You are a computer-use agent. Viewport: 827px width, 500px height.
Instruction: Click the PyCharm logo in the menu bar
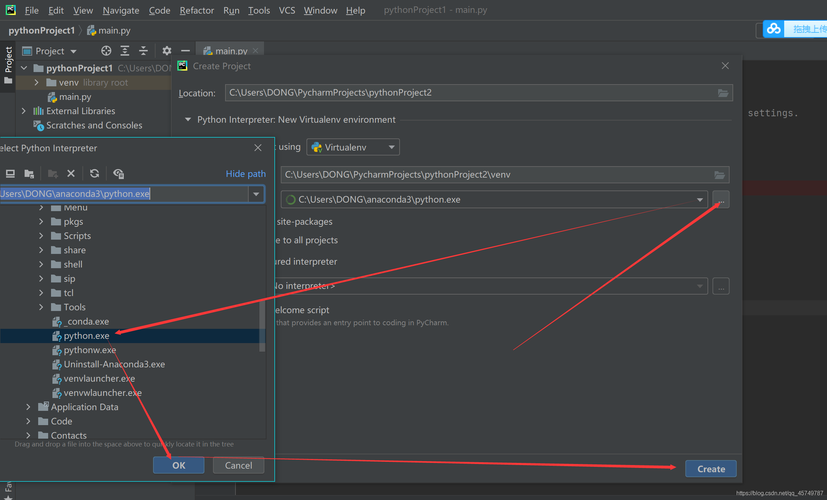[x=11, y=9]
